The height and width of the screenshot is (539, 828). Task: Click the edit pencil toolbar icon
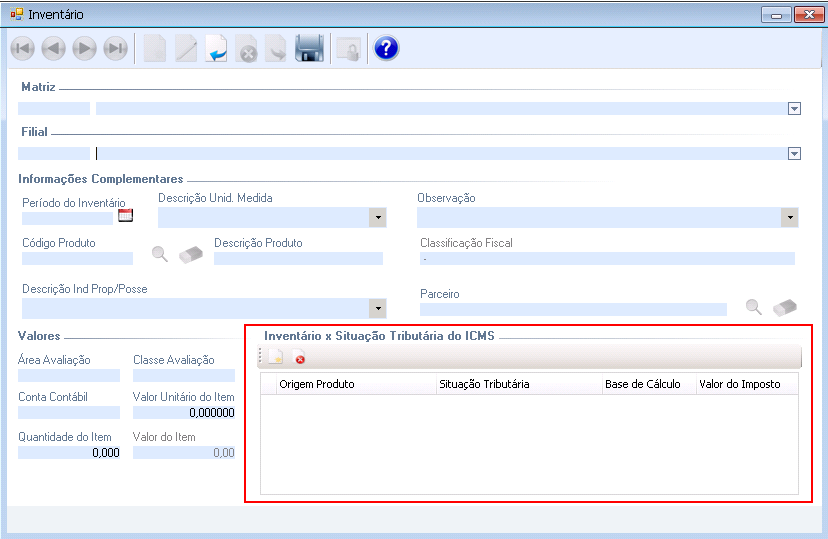pyautogui.click(x=186, y=49)
